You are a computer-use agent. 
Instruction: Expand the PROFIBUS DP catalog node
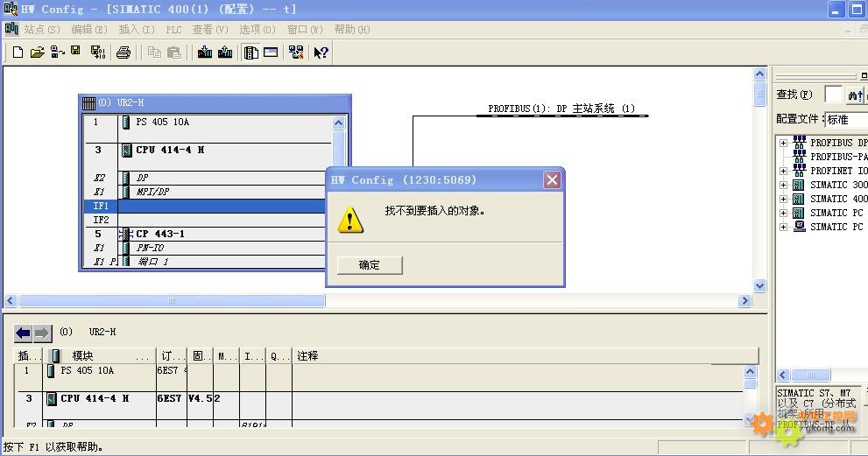pyautogui.click(x=783, y=143)
